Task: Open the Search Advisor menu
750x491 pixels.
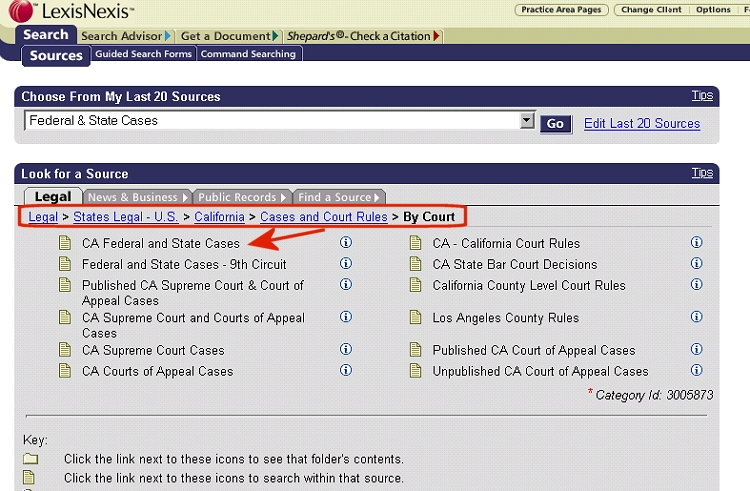Action: 126,36
